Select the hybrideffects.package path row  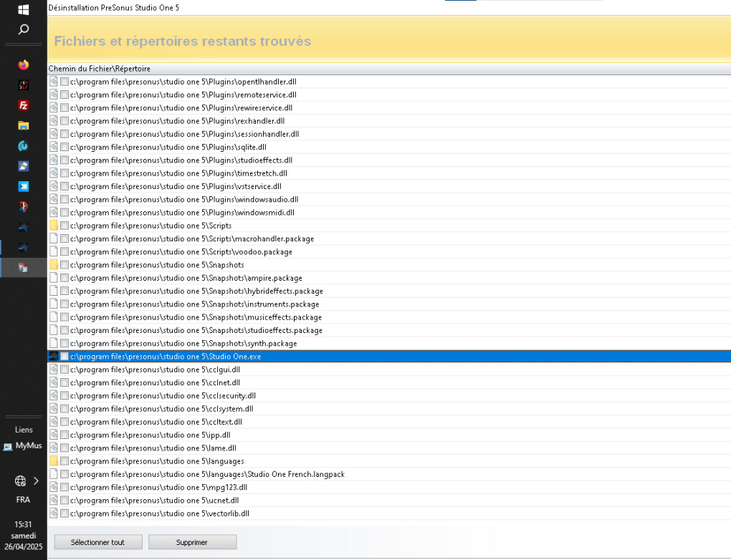point(389,291)
